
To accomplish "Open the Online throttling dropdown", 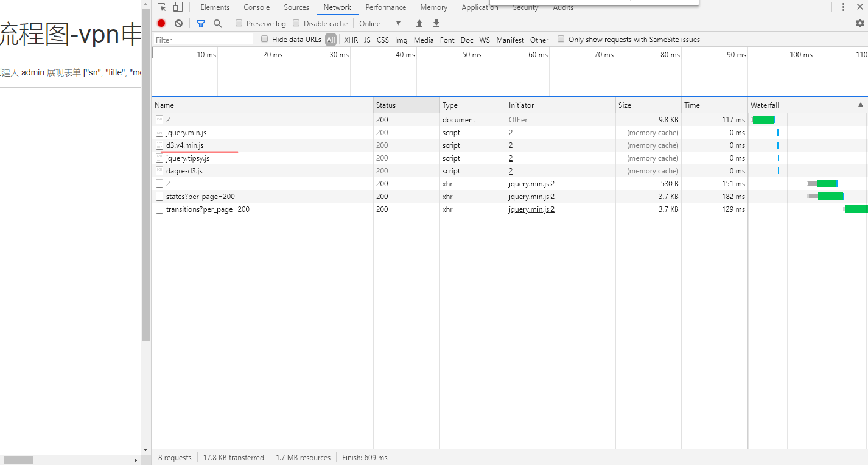I will click(x=380, y=23).
